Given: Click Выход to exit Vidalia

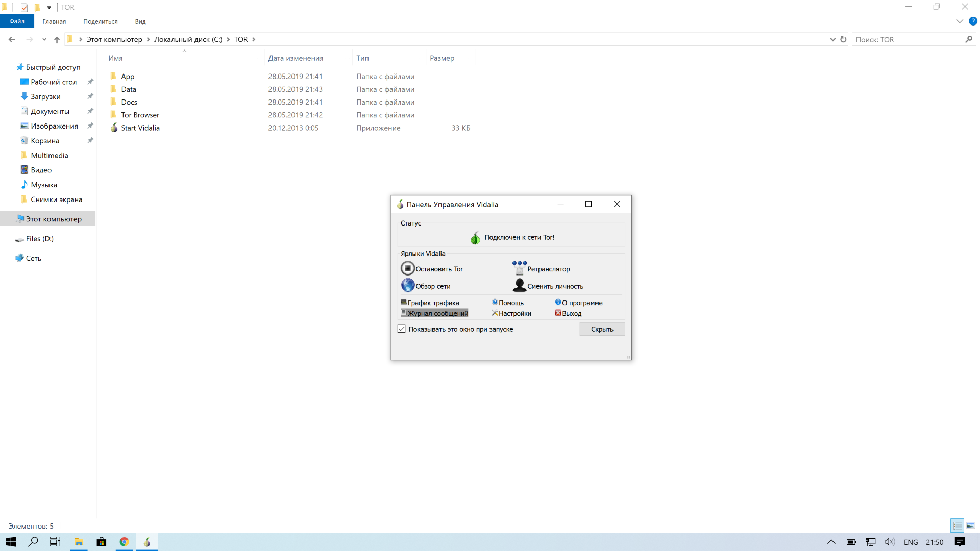Looking at the screenshot, I should (x=568, y=313).
